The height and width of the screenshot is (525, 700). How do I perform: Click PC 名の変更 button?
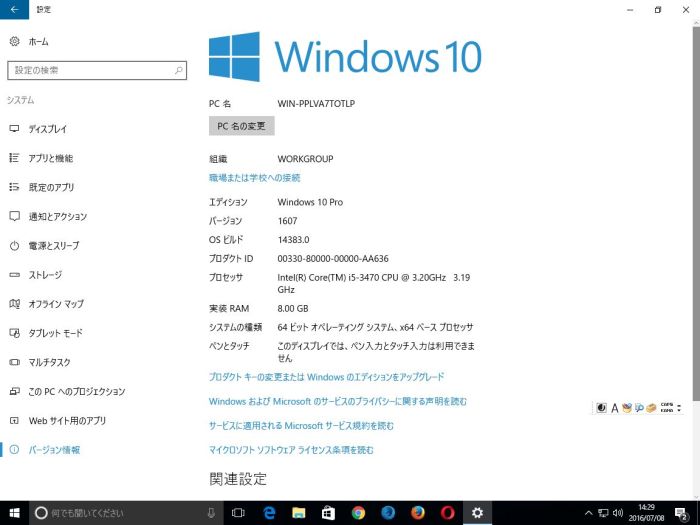(x=241, y=126)
